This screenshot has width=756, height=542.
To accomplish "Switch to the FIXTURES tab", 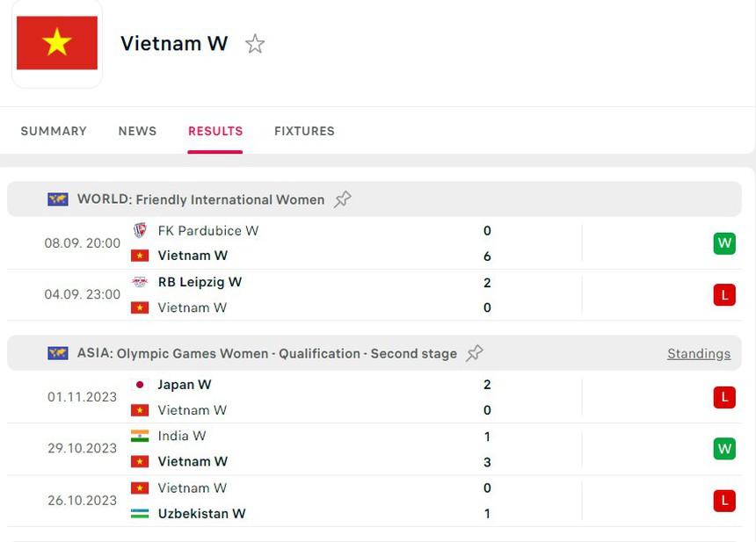I will click(x=304, y=131).
